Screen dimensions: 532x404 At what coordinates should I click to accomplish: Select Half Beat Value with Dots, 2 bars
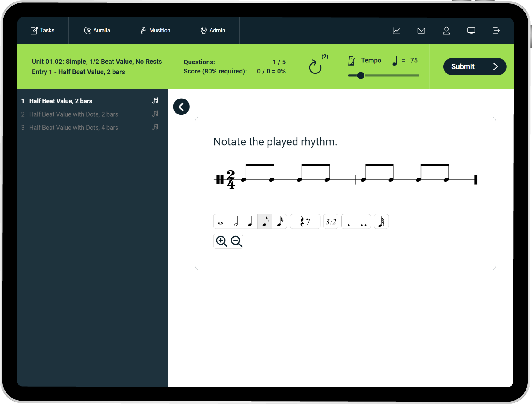(74, 114)
